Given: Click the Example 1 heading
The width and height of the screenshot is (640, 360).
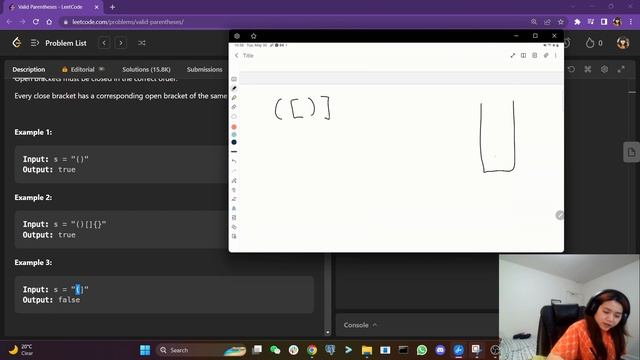Looking at the screenshot, I should (33, 132).
